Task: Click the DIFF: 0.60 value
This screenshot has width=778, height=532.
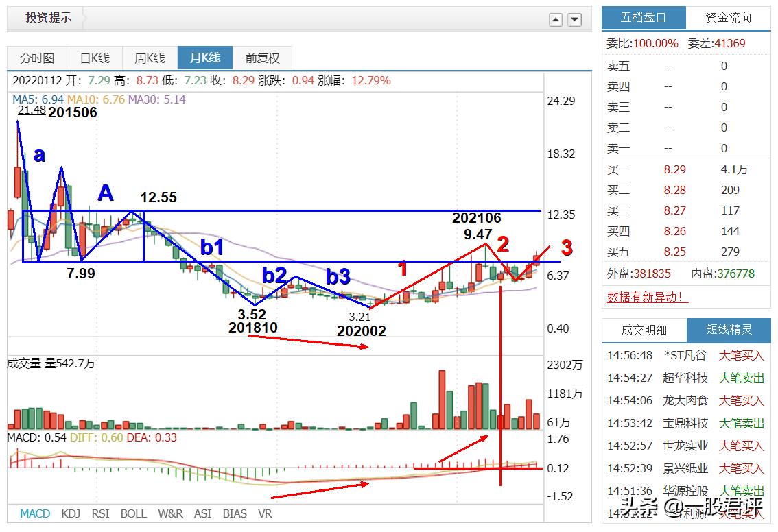Action: point(95,438)
